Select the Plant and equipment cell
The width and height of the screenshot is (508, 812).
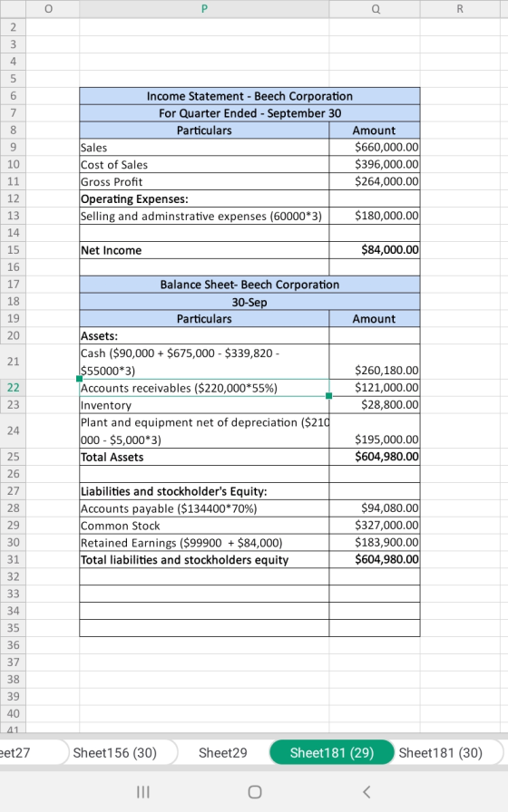click(204, 430)
